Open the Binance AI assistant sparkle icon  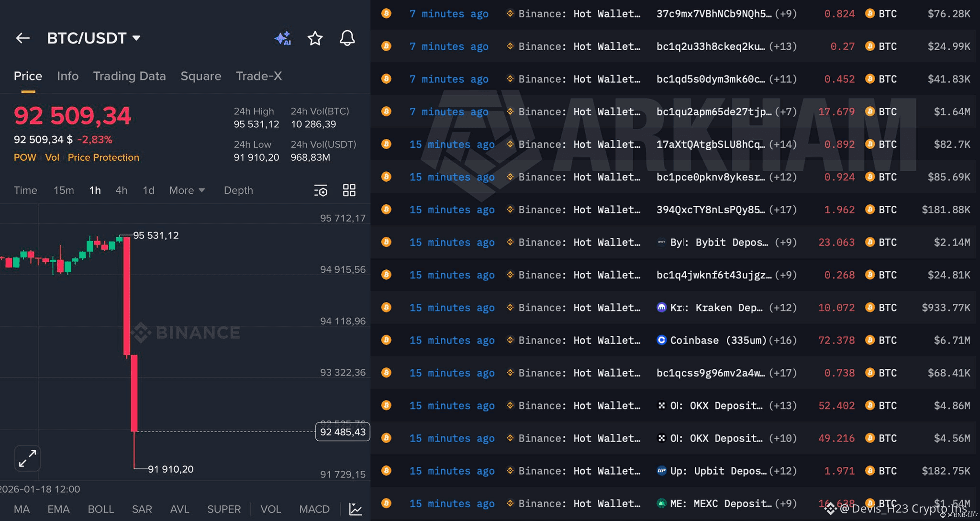282,38
